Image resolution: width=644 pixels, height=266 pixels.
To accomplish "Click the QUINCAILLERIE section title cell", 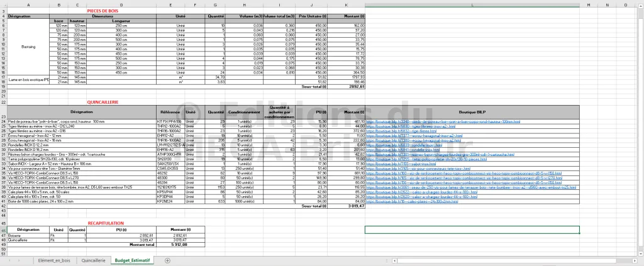I will click(x=103, y=101).
